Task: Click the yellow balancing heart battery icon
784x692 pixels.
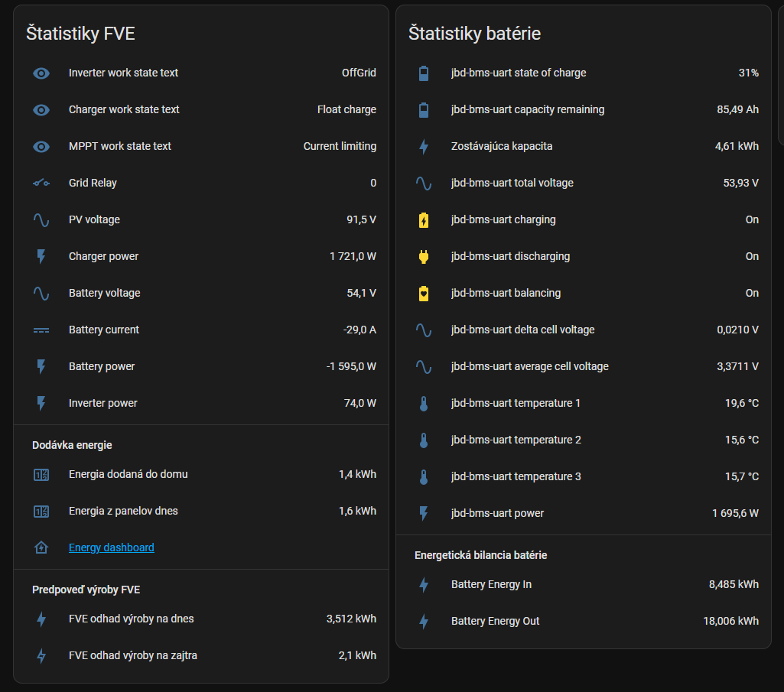Action: [424, 294]
